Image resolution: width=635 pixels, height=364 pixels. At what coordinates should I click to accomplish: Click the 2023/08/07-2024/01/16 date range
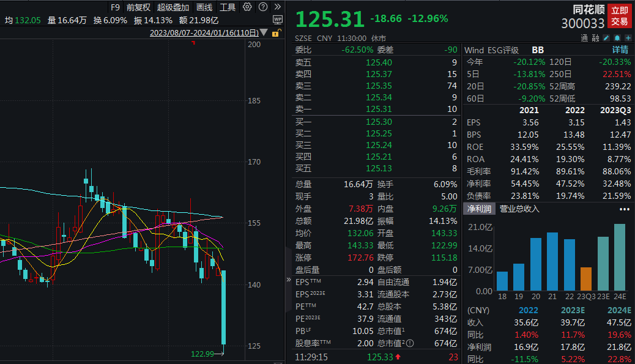[204, 33]
